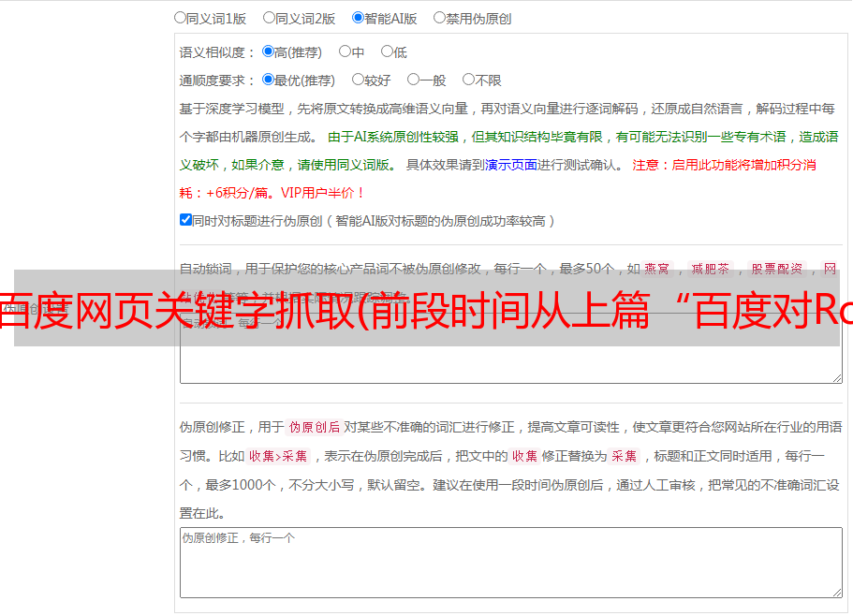Click the 燕窝 example keyword tag
Image resolution: width=853 pixels, height=616 pixels.
pos(657,269)
